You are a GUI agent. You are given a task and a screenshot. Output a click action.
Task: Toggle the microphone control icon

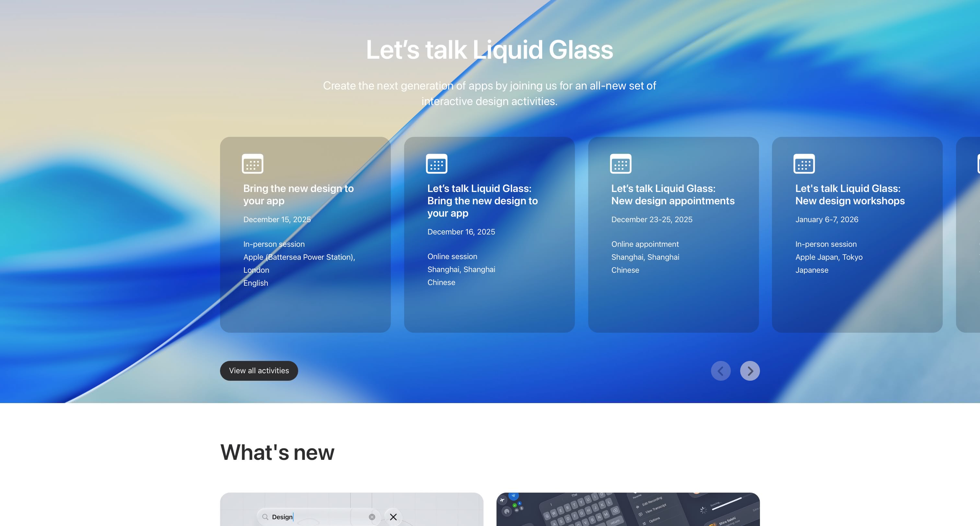(521, 508)
